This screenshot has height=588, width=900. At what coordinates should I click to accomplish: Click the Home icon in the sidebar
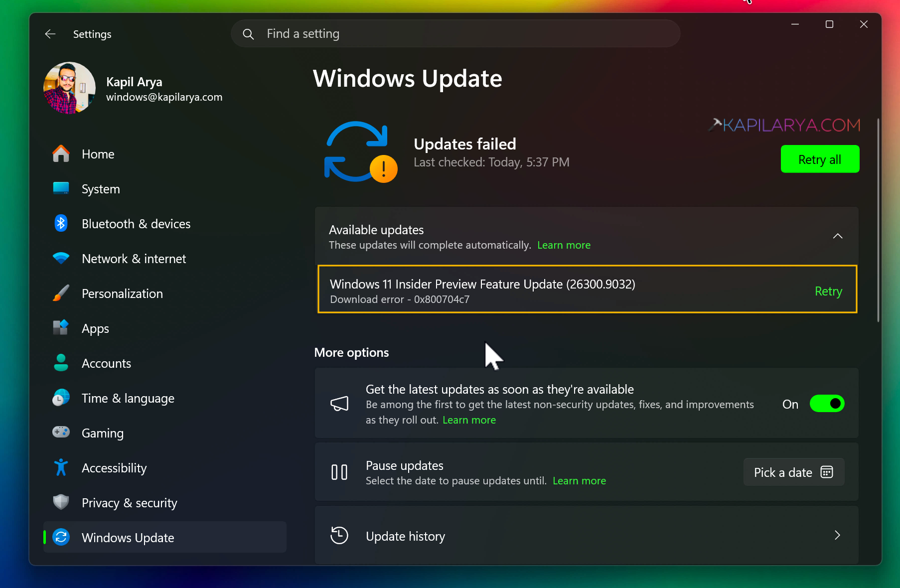tap(61, 154)
